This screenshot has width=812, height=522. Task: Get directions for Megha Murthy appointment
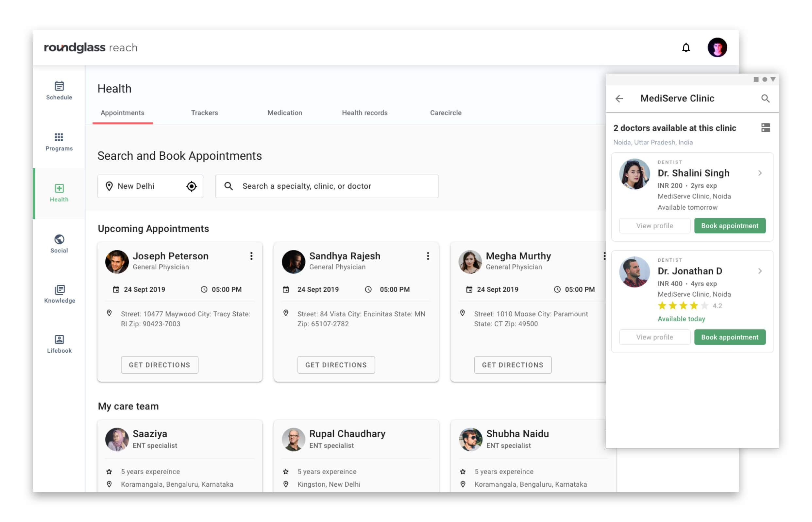click(513, 365)
